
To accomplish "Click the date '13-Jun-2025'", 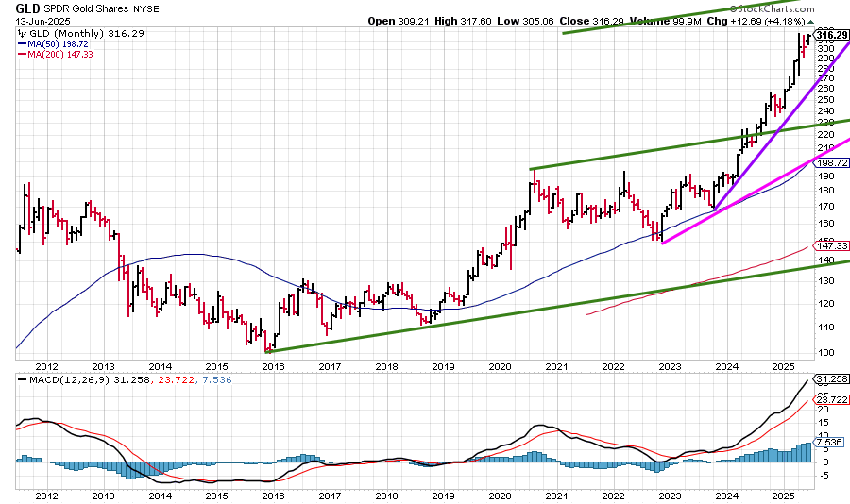I will click(42, 22).
